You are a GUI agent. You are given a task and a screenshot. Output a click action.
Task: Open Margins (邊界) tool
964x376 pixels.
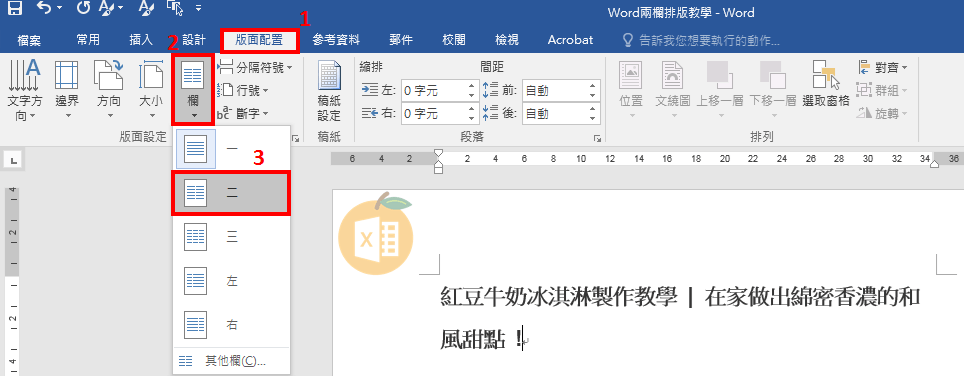pyautogui.click(x=67, y=90)
